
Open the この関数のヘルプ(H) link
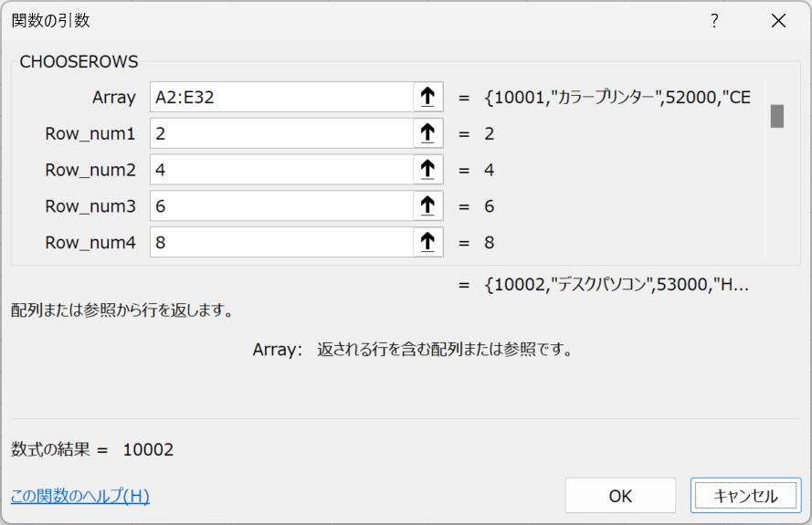tap(80, 497)
